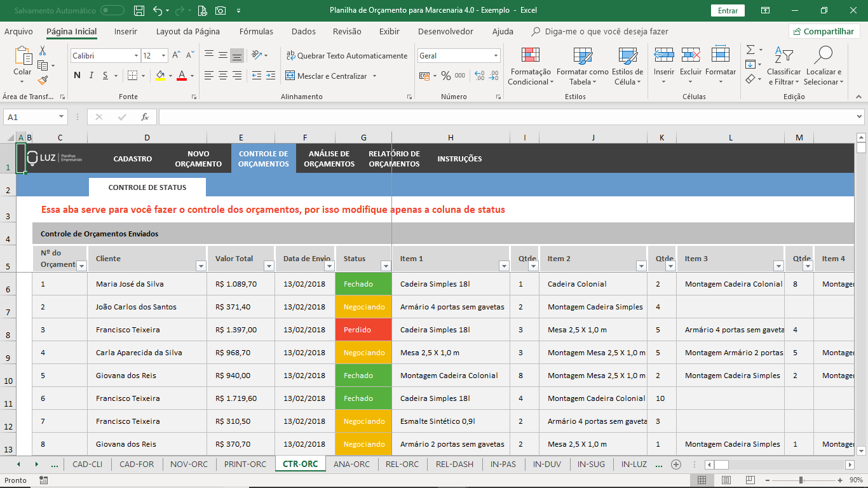Click the Compartilhar button
The height and width of the screenshot is (488, 868).
824,31
